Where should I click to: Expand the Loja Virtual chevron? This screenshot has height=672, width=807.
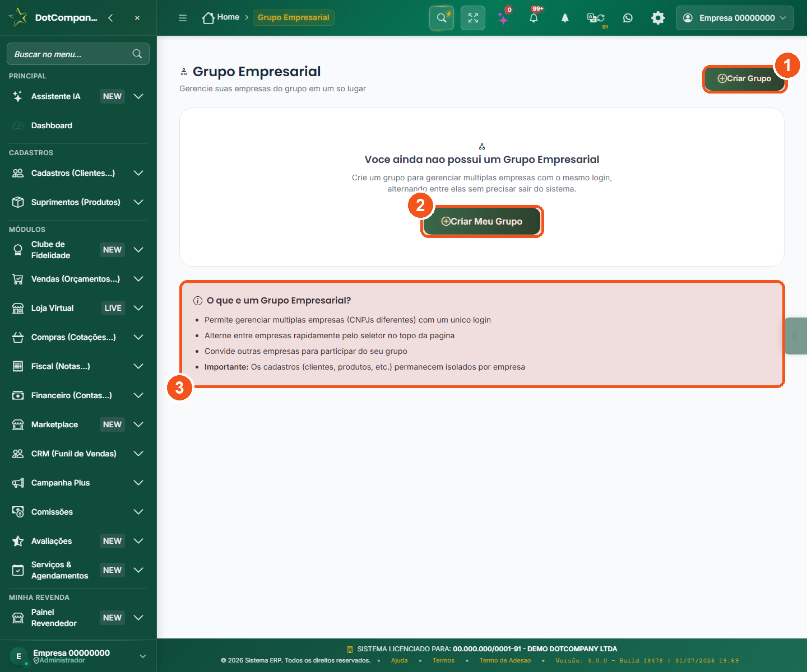[138, 308]
